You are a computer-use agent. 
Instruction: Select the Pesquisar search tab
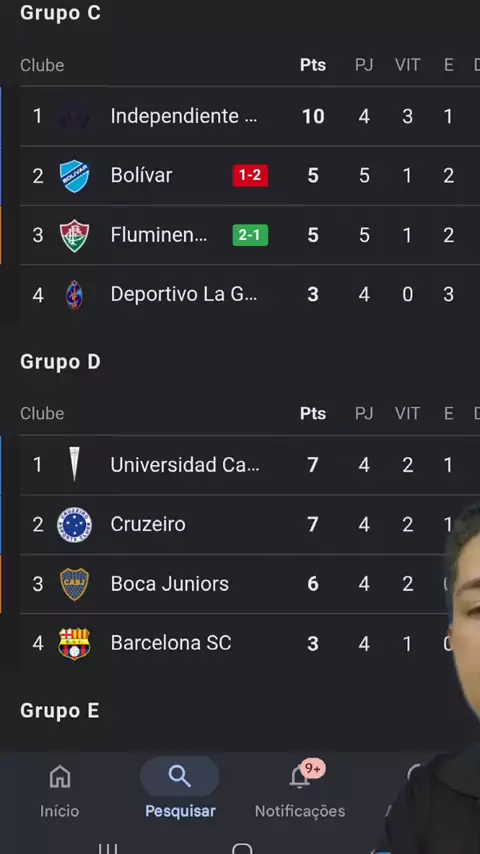(180, 790)
